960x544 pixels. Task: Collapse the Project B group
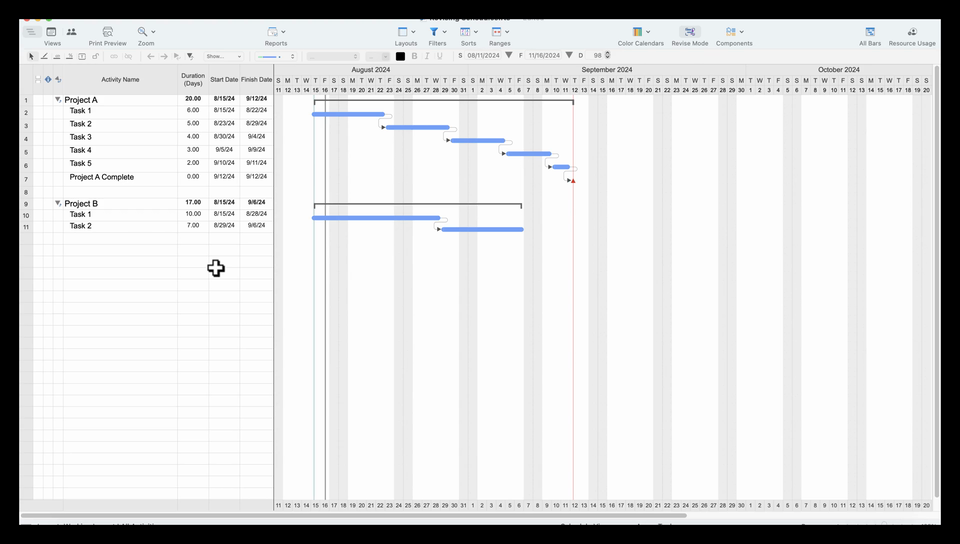point(58,203)
